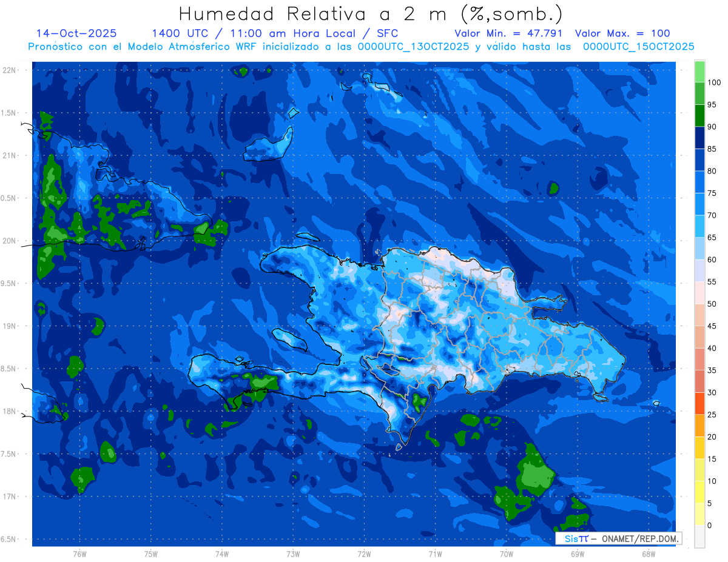Click the '19N' latitude label
The width and height of the screenshot is (728, 562).
tap(9, 326)
